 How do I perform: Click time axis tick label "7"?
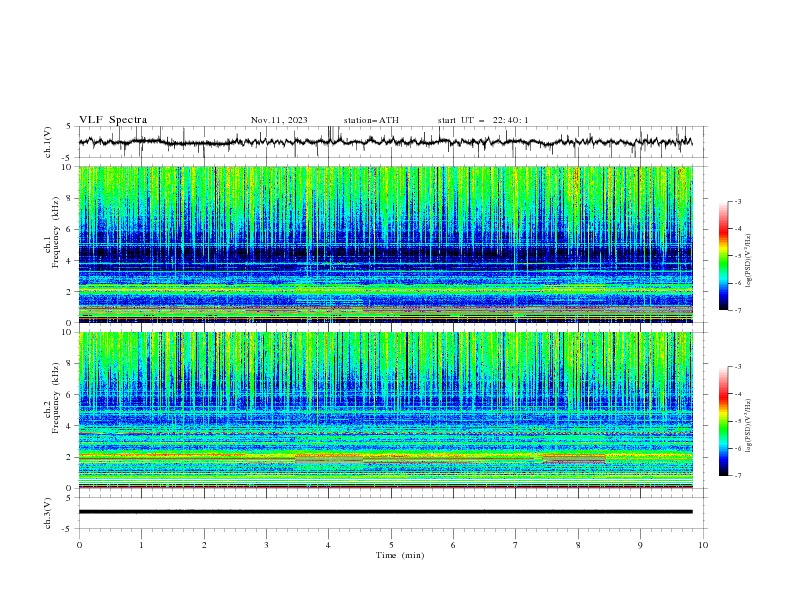(x=516, y=545)
